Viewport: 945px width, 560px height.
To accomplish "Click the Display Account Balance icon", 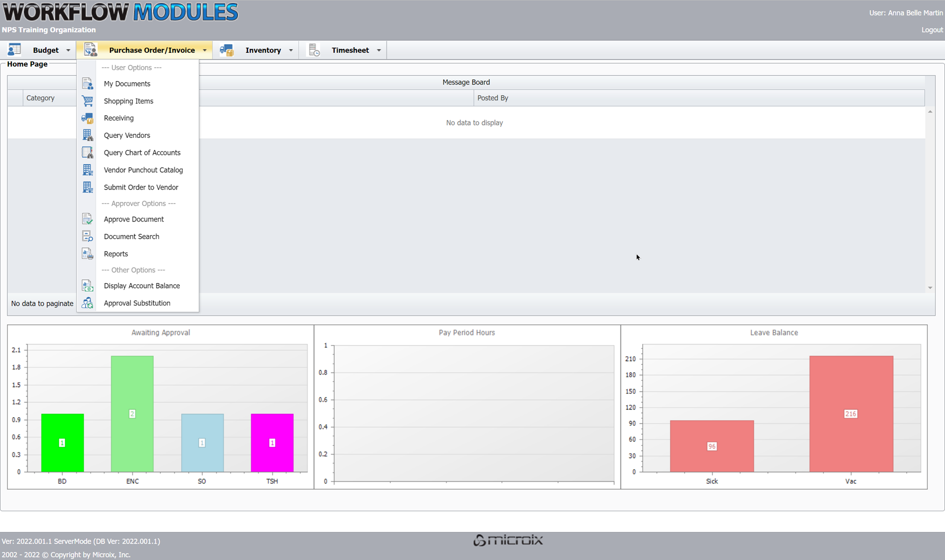I will (x=87, y=286).
